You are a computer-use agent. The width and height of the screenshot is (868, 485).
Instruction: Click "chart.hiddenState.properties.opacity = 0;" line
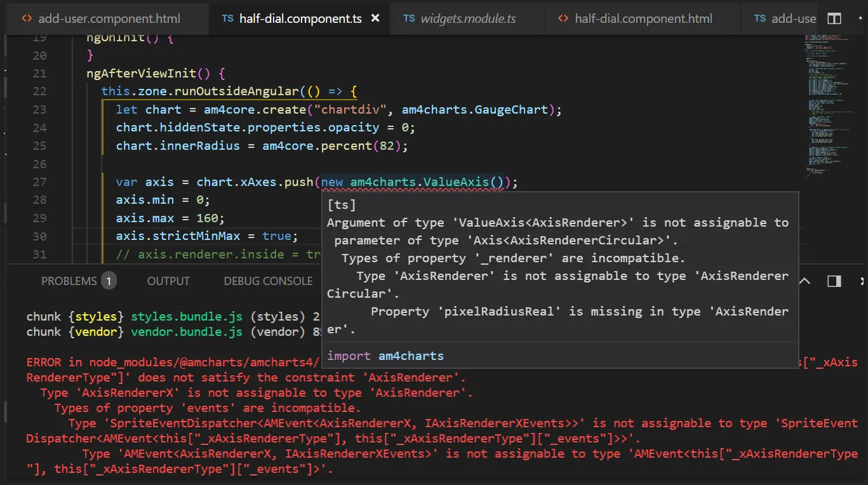(265, 127)
